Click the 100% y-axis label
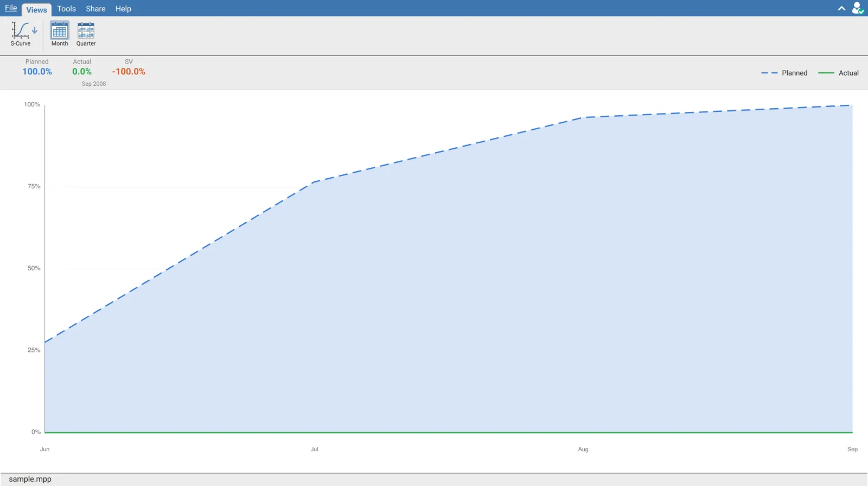 [x=32, y=104]
